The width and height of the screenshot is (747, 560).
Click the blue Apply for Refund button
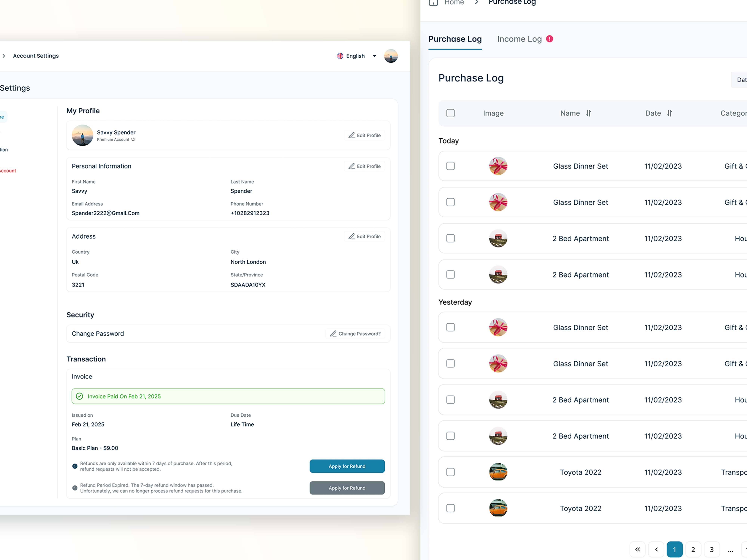coord(347,466)
